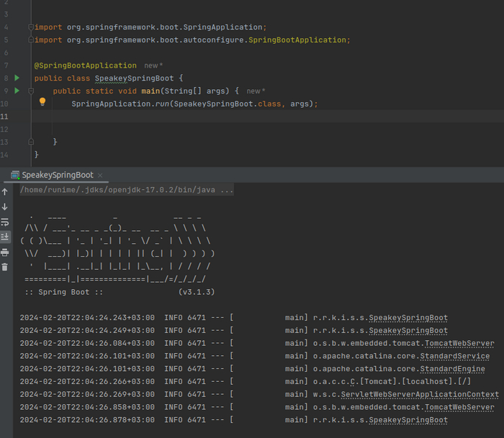Collapse the main method fold marker
504x438 pixels.
click(31, 91)
